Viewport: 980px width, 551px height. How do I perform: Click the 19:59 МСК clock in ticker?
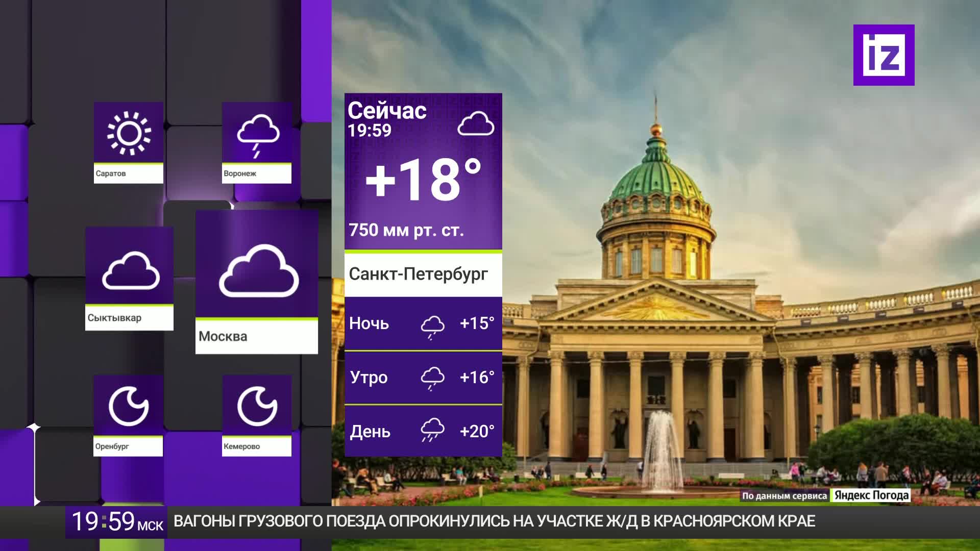117,522
